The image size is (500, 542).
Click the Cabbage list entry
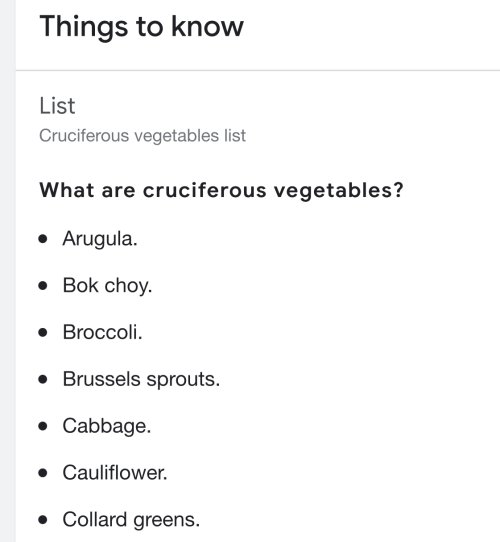tap(107, 426)
